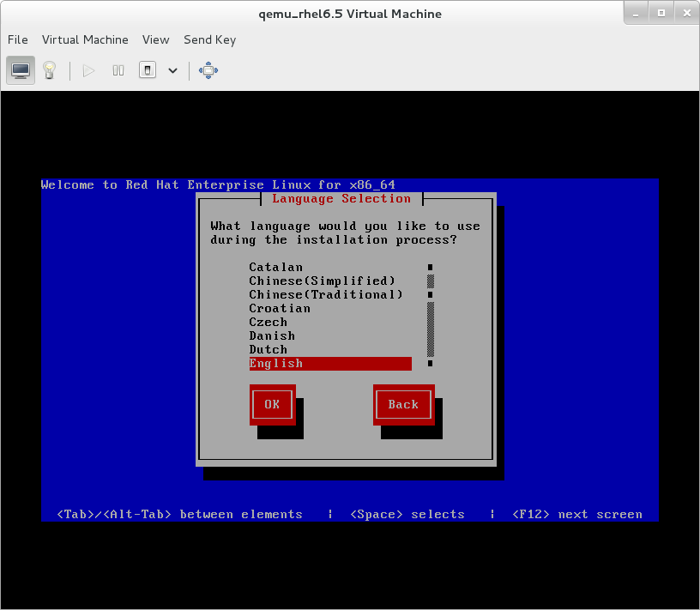Minimize the qemu_rhel6.5 window
Screen dimensions: 700x610
(636, 14)
